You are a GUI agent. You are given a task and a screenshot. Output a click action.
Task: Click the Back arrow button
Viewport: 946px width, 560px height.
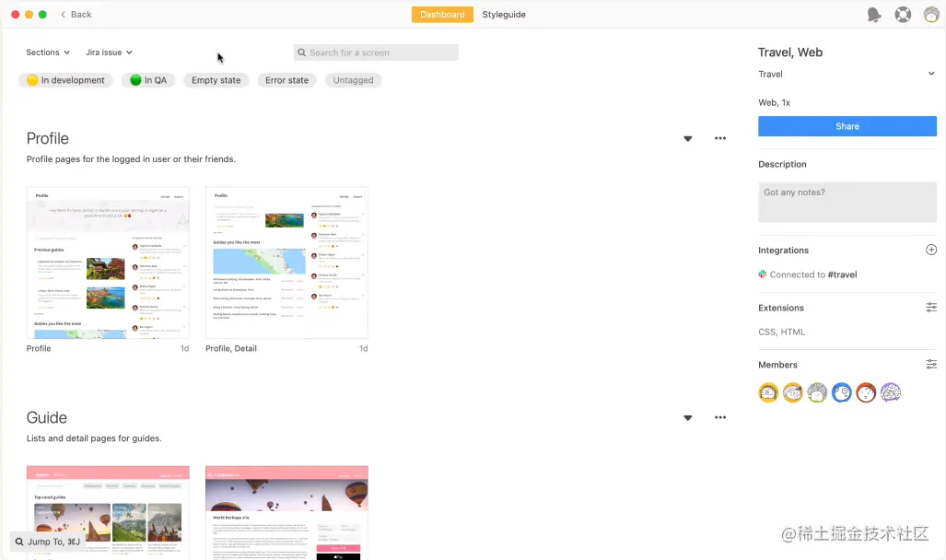pos(76,15)
